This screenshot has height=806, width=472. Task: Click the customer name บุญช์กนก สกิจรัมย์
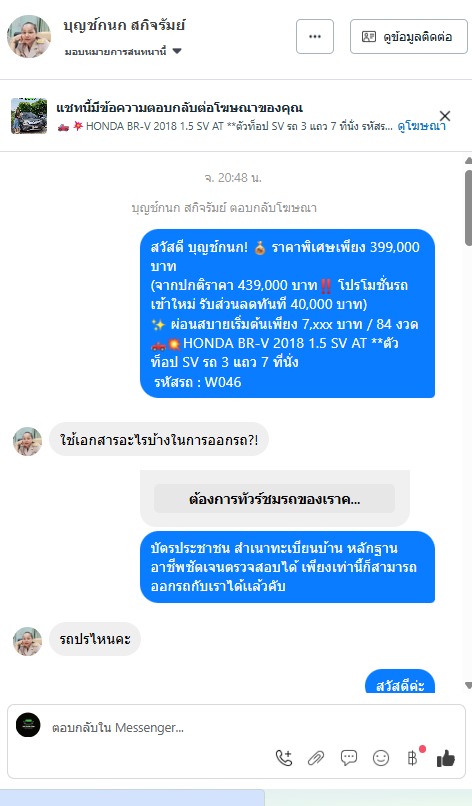124,25
